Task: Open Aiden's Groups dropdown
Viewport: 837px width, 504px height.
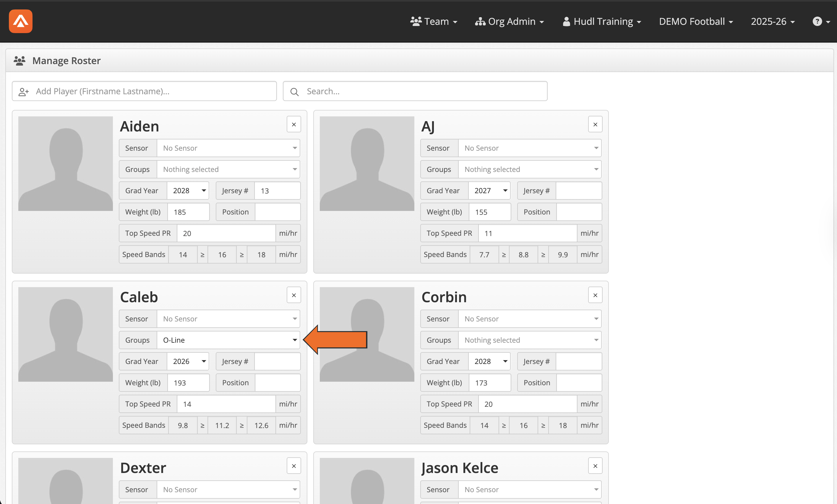Action: (228, 170)
